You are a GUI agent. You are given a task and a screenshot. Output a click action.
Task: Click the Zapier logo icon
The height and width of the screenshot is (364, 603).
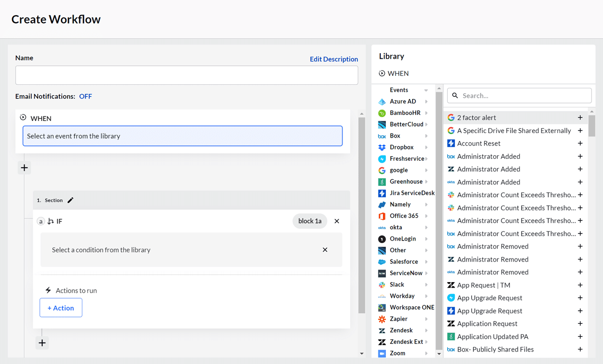coord(382,319)
